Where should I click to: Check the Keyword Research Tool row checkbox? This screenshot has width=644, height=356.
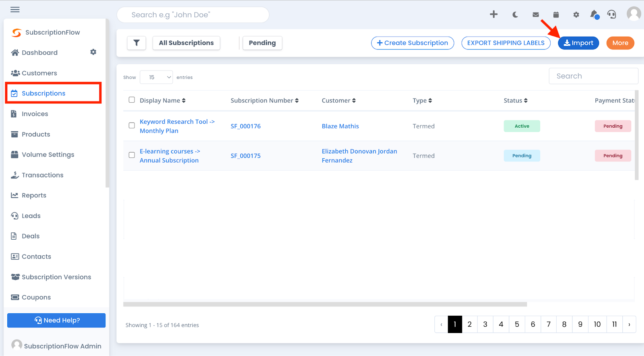pos(132,125)
